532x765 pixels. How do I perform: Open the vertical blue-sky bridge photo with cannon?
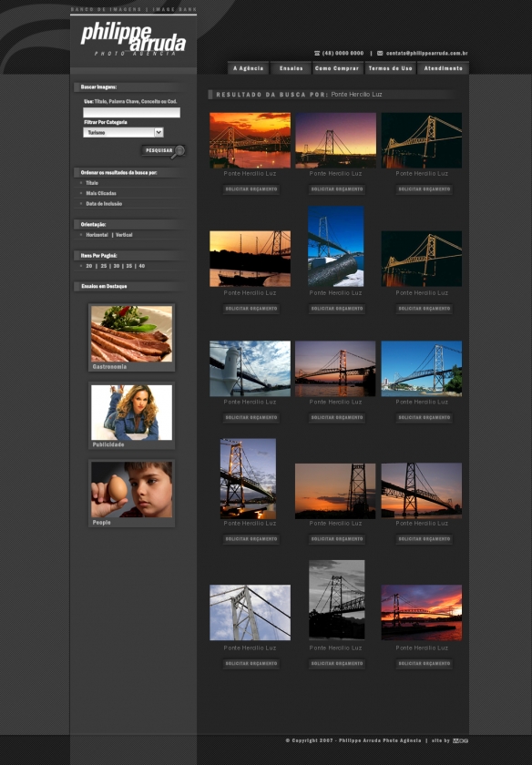pyautogui.click(x=336, y=247)
